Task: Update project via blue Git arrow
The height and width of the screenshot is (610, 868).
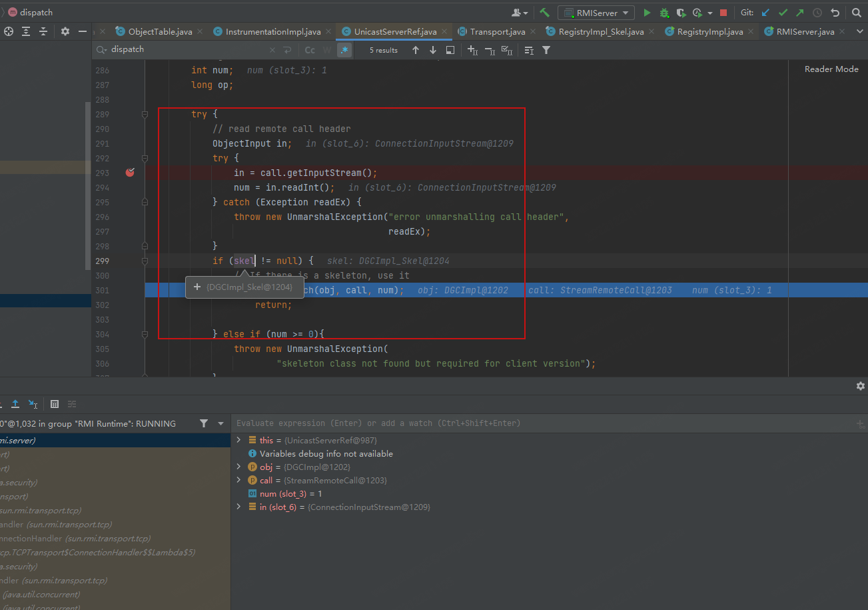Action: (765, 13)
